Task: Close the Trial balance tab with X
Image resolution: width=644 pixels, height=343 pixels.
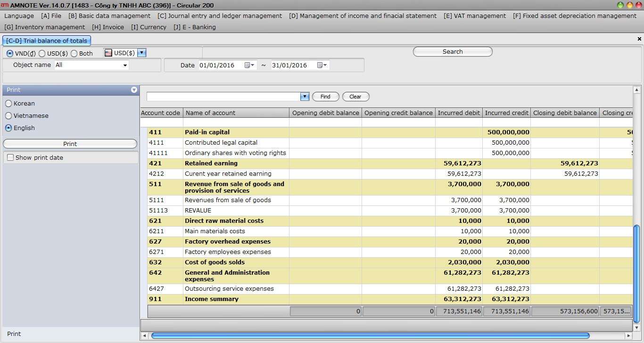Action: pyautogui.click(x=639, y=39)
